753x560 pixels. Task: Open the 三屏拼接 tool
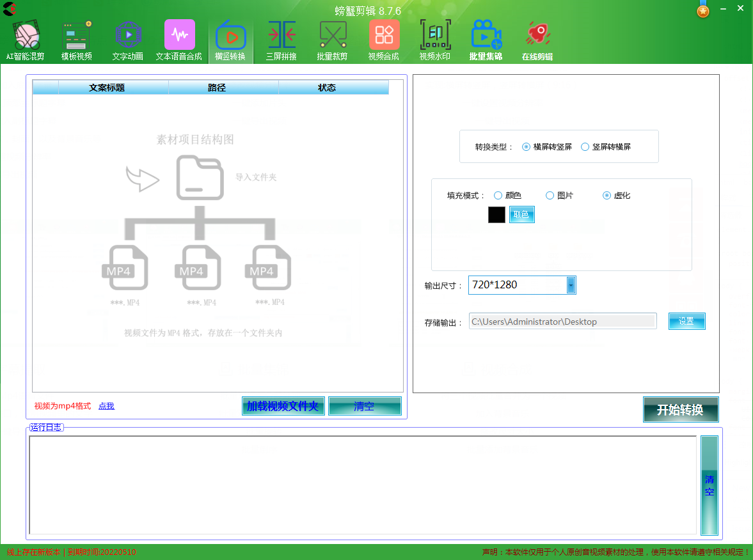click(x=281, y=35)
